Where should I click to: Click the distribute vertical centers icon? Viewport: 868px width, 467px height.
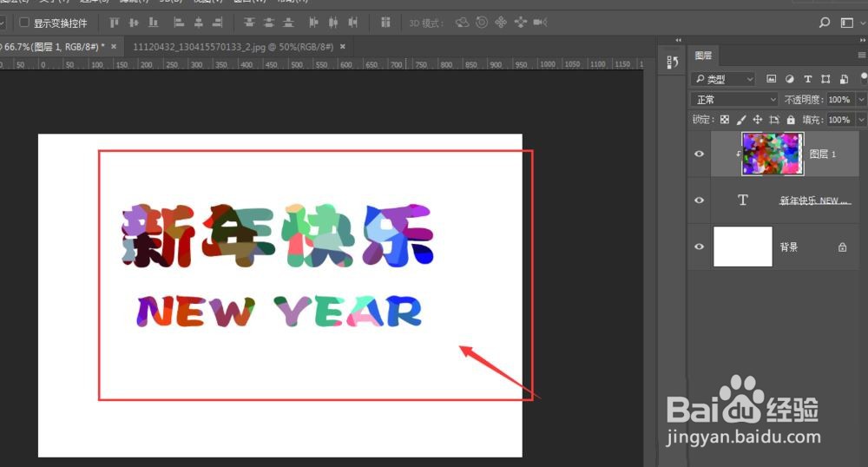(x=269, y=23)
